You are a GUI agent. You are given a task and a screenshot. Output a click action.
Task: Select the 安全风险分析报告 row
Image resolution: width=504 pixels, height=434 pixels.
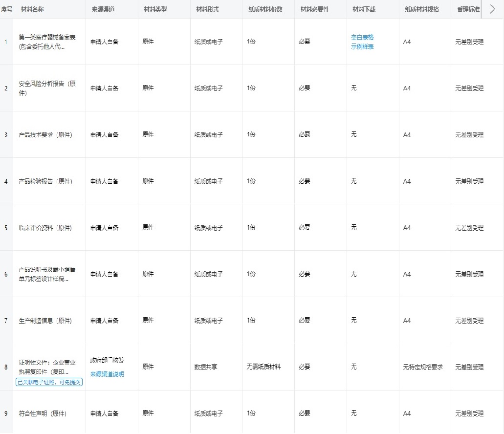point(196,88)
